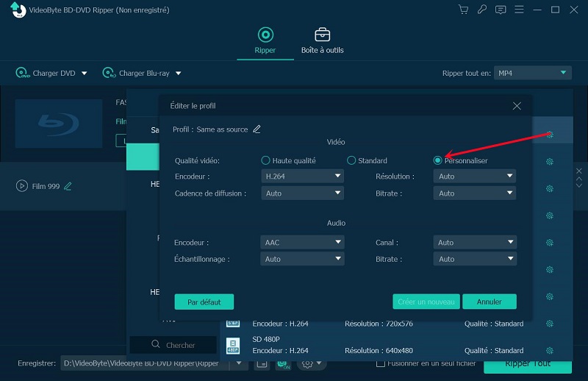The width and height of the screenshot is (588, 381).
Task: Click the Charger Blu-ray disc icon
Action: point(109,73)
